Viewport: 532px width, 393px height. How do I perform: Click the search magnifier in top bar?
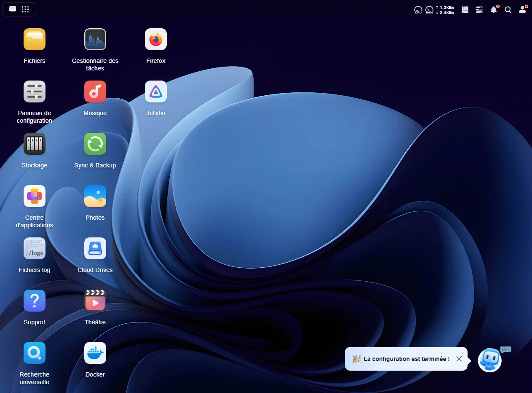[508, 10]
